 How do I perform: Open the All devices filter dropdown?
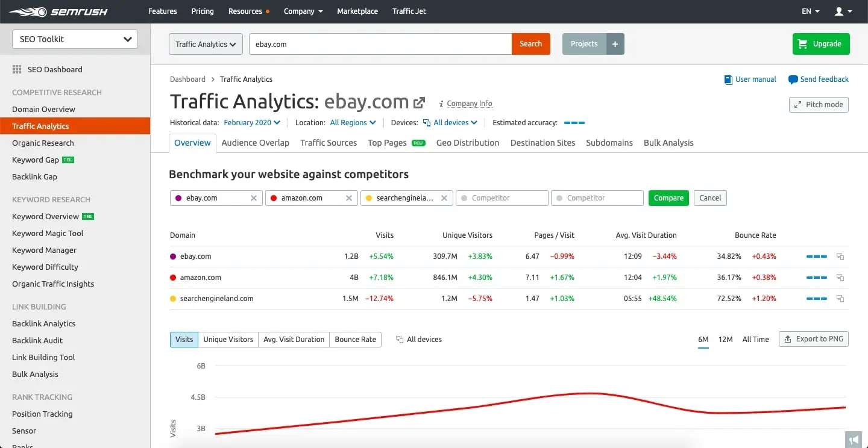pyautogui.click(x=450, y=123)
